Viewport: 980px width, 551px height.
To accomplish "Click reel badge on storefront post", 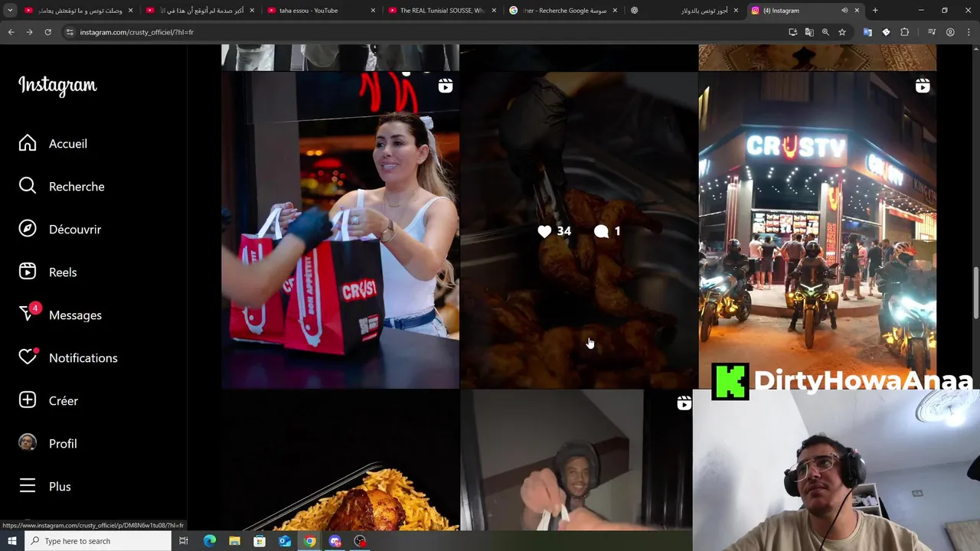I will tap(923, 86).
